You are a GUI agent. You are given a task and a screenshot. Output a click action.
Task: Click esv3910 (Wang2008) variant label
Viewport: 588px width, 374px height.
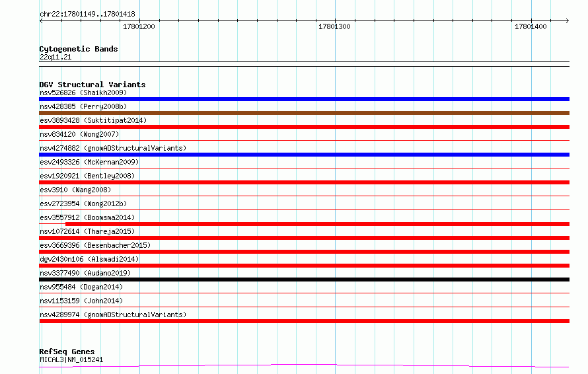[75, 190]
